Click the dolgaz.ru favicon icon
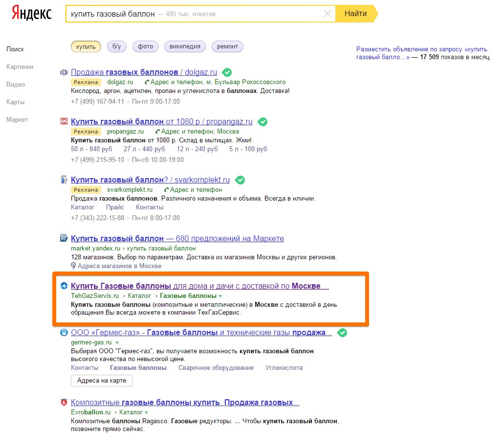 (x=64, y=72)
